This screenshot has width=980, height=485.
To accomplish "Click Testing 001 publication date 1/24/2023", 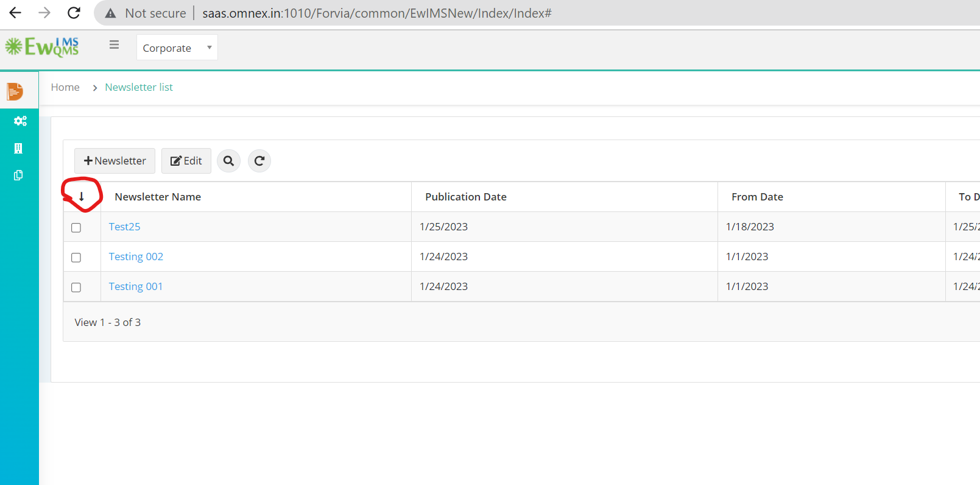I will pyautogui.click(x=443, y=286).
